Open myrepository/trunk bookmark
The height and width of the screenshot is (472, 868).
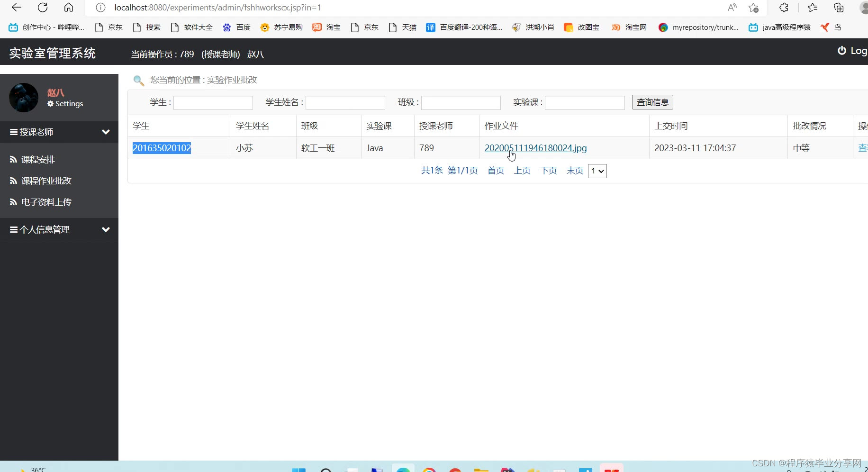coord(699,27)
